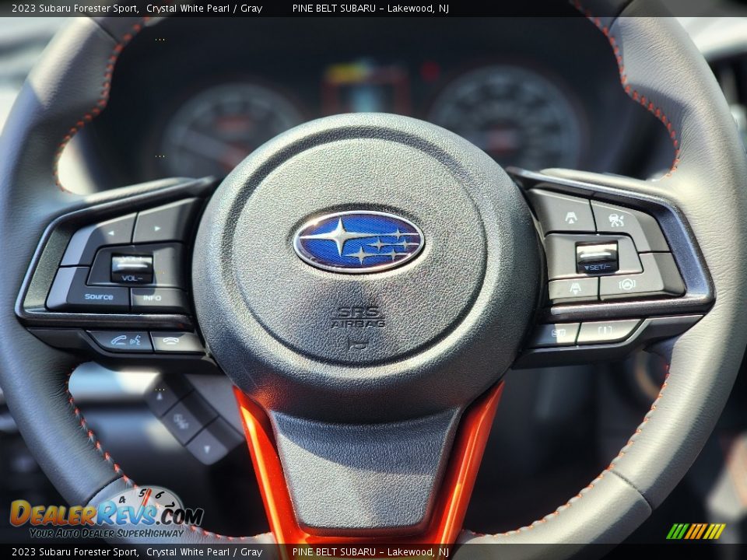Viewport: 747px width, 560px height.
Task: Click 'PINE BELT SUBARU - Lakewood, NJ' in bottom caption
Action: pos(370,552)
